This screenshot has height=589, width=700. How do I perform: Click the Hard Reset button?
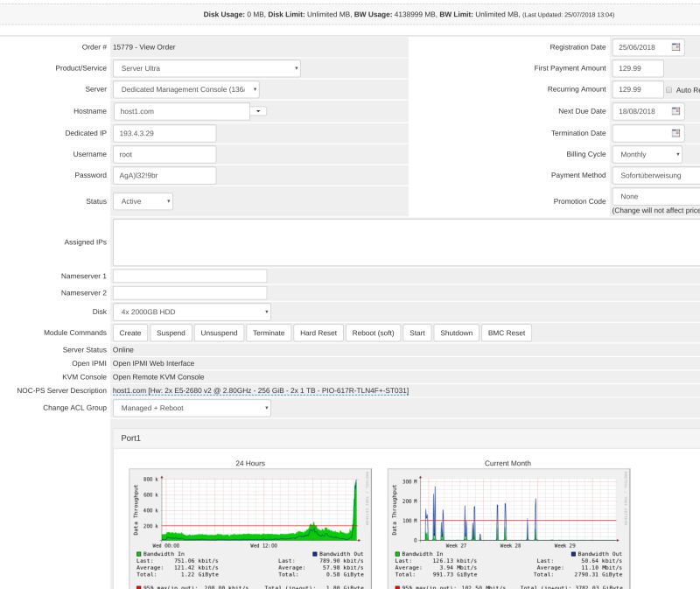coord(318,333)
